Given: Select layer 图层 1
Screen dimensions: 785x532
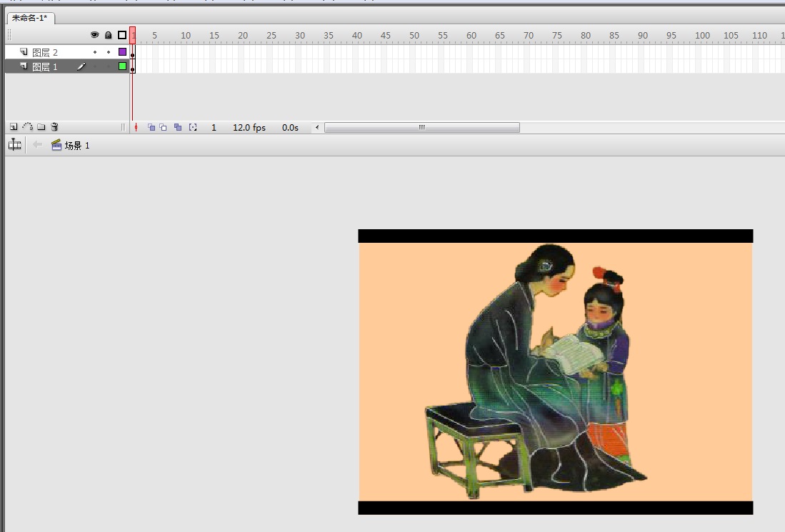Looking at the screenshot, I should pos(45,66).
